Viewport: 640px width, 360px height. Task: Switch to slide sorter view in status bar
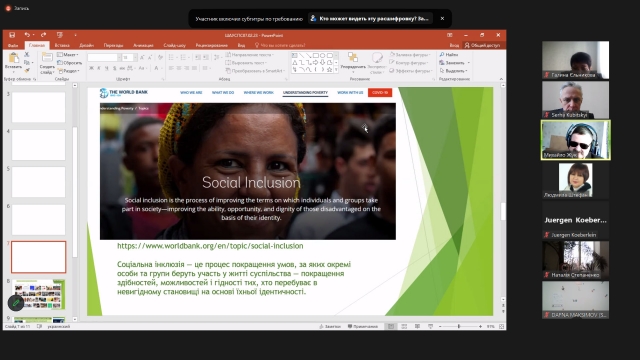[x=404, y=327]
